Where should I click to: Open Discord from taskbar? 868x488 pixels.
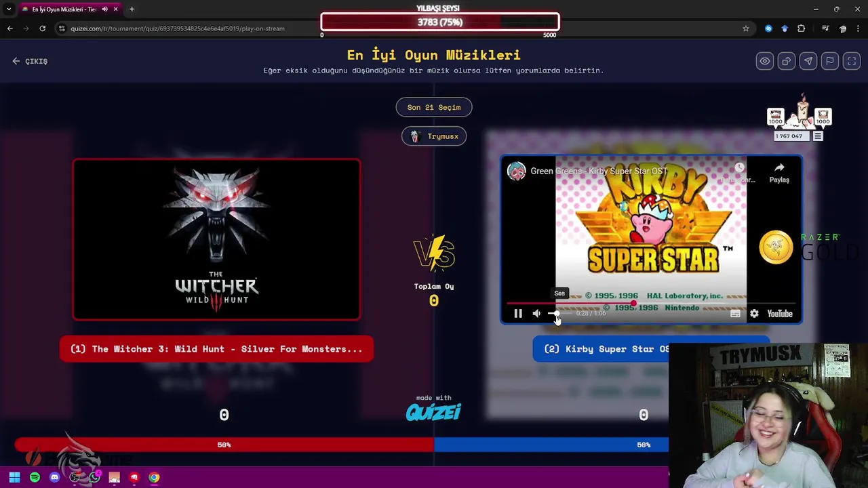click(54, 477)
